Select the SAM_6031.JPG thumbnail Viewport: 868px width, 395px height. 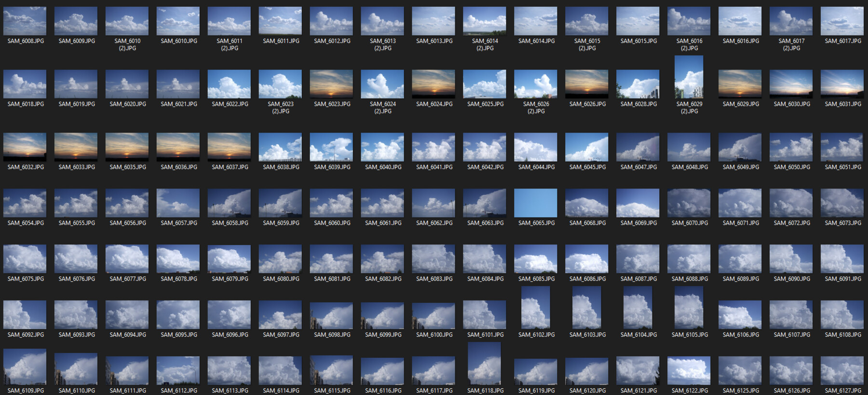point(843,84)
